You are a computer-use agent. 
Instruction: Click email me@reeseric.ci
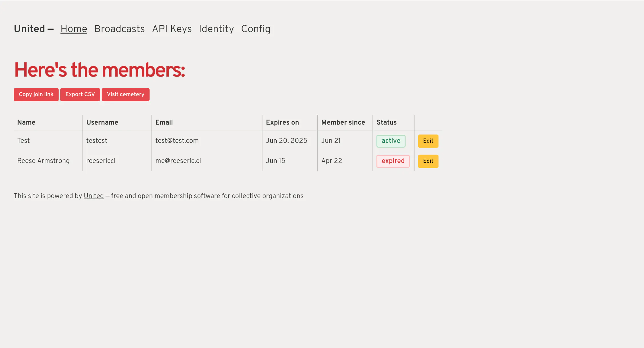[x=178, y=161]
